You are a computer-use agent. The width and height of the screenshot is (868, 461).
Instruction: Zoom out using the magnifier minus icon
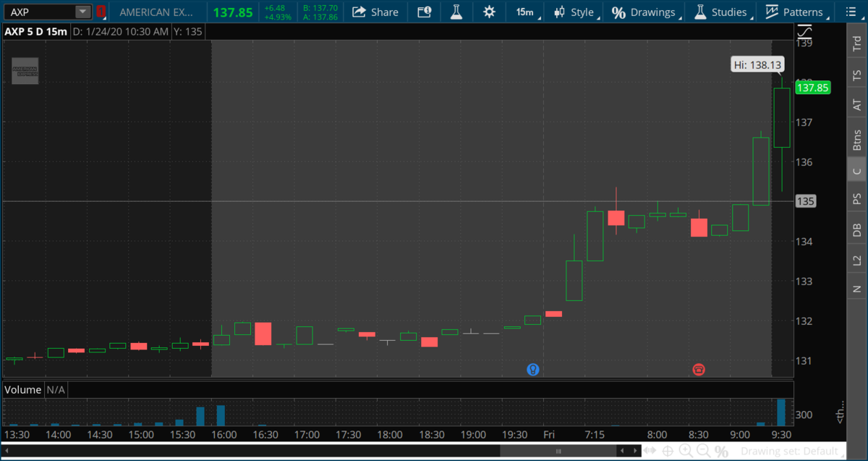click(703, 452)
